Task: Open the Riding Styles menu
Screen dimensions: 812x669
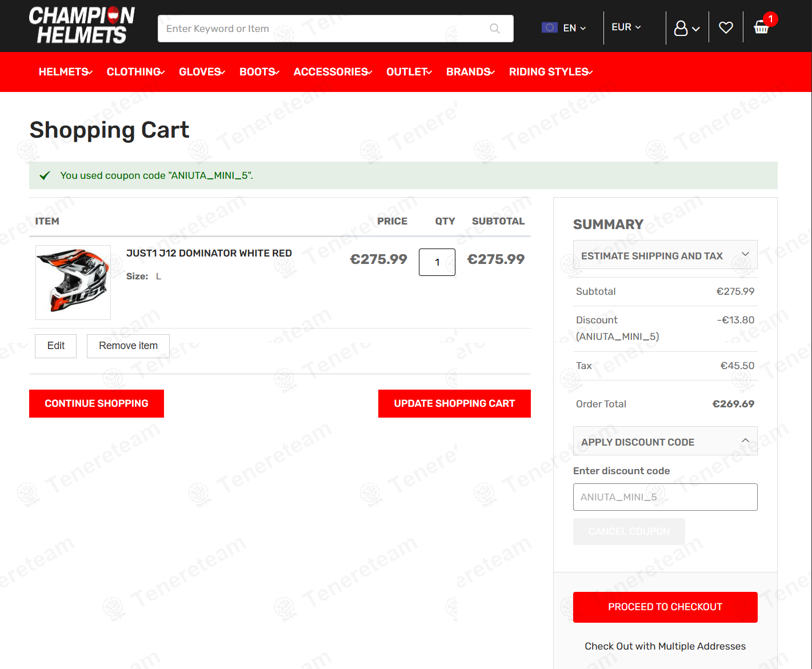Action: (551, 72)
